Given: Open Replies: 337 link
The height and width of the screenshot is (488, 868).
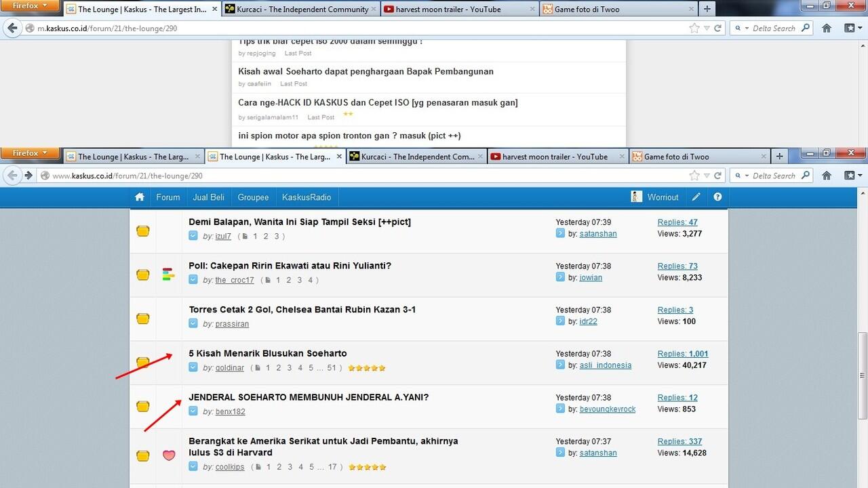Looking at the screenshot, I should pyautogui.click(x=680, y=442).
